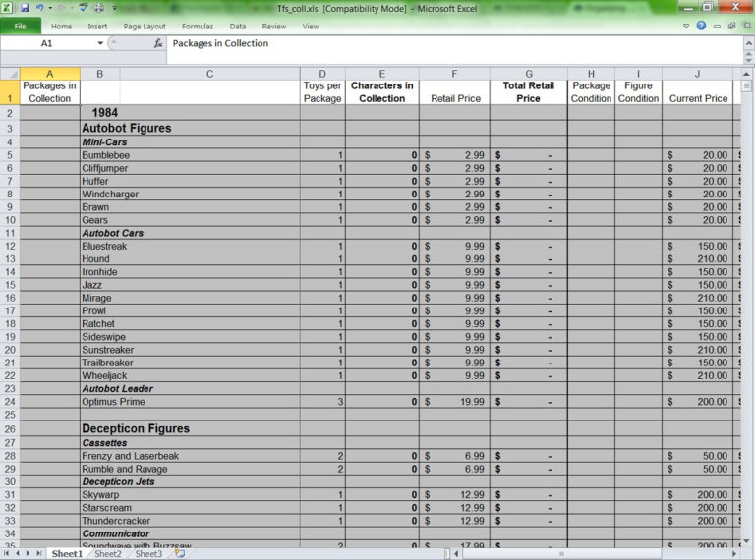Open the View tab

click(310, 27)
